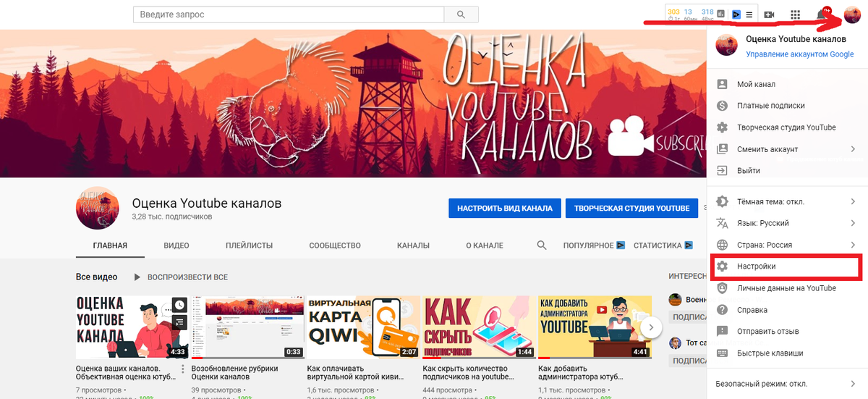Click Настроить вид канала button
This screenshot has width=868, height=399.
click(x=504, y=208)
